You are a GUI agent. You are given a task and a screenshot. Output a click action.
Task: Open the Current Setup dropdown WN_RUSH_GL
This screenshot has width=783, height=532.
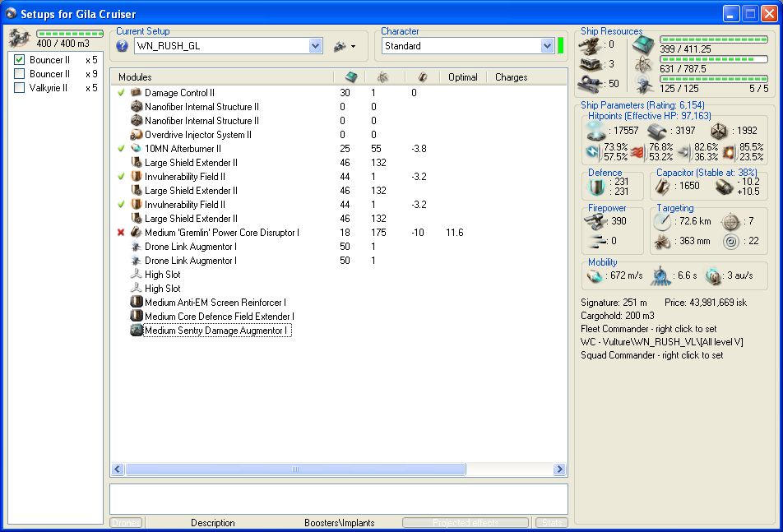[x=315, y=46]
